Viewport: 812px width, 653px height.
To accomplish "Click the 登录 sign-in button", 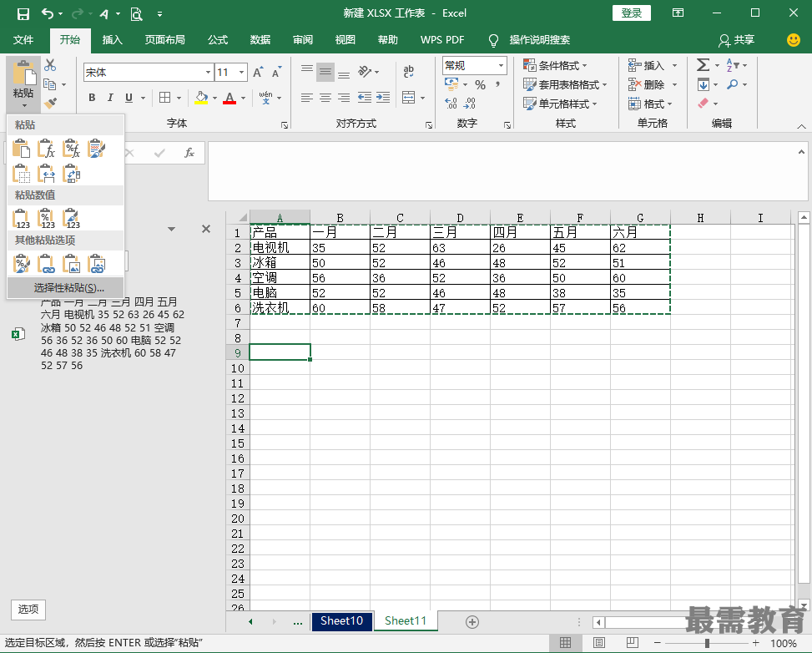I will pos(631,13).
